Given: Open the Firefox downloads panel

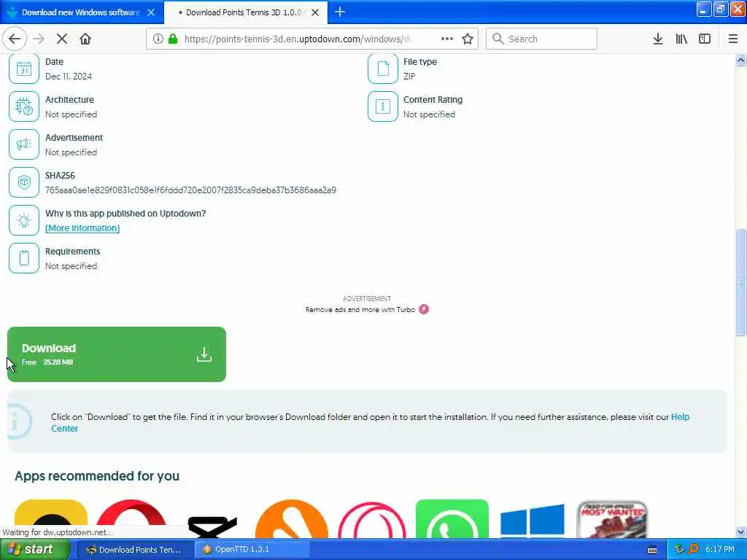Looking at the screenshot, I should click(x=657, y=39).
